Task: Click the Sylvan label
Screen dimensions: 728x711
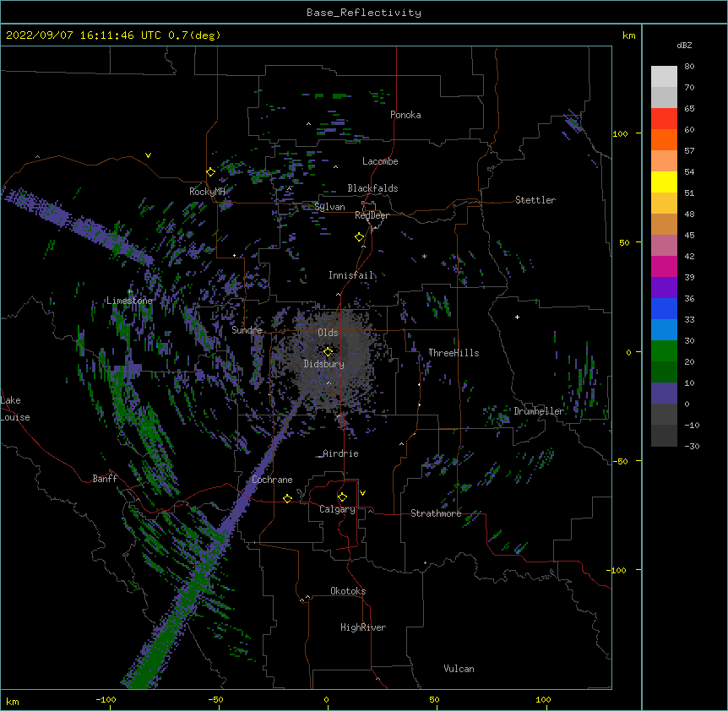Action: [x=329, y=207]
